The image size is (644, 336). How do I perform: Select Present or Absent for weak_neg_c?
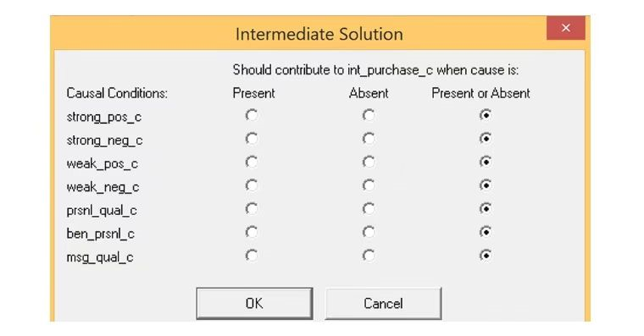486,185
